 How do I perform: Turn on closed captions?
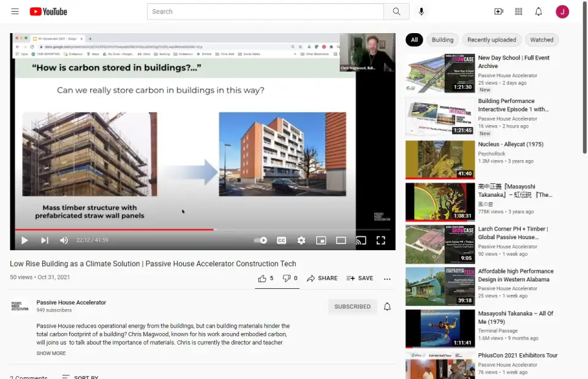[x=282, y=240]
